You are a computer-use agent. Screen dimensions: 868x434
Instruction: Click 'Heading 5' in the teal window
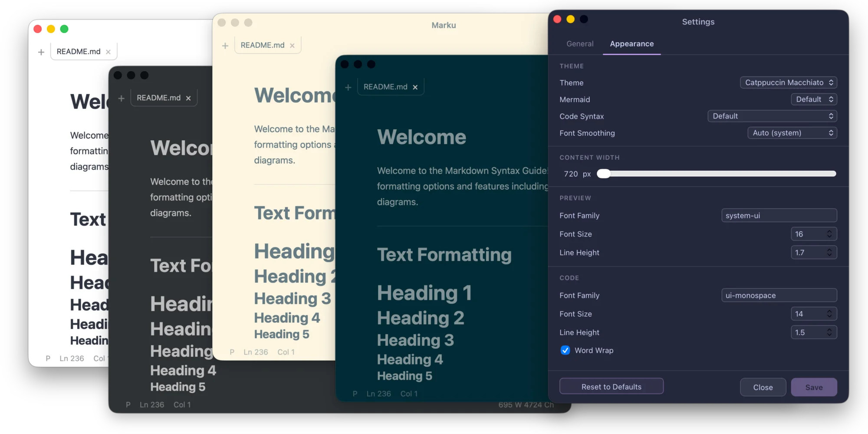(404, 376)
